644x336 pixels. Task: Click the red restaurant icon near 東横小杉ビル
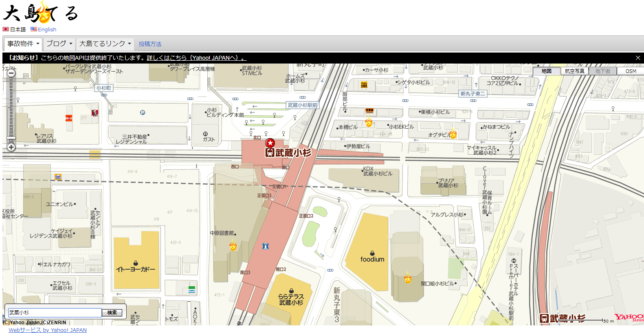click(x=369, y=110)
